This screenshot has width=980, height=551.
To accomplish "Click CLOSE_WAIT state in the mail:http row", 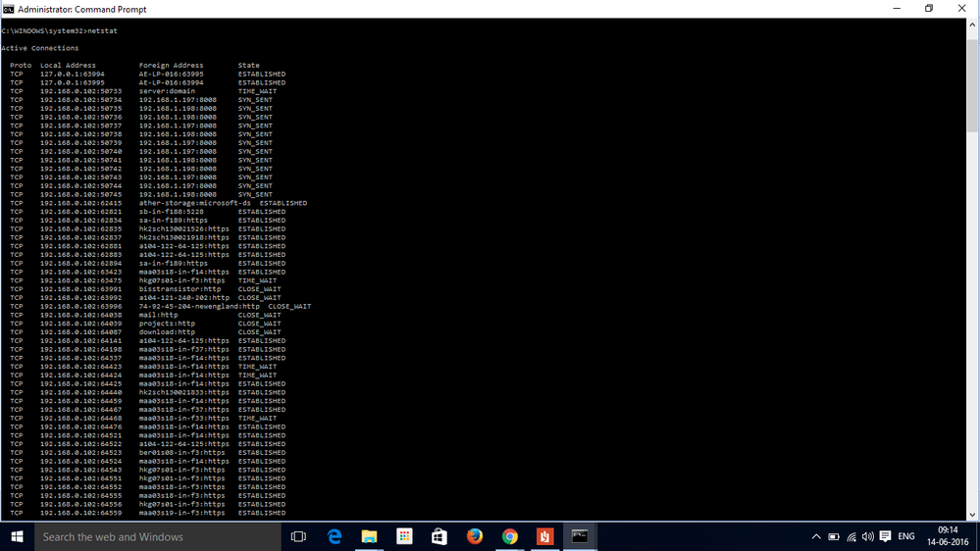I will [259, 315].
